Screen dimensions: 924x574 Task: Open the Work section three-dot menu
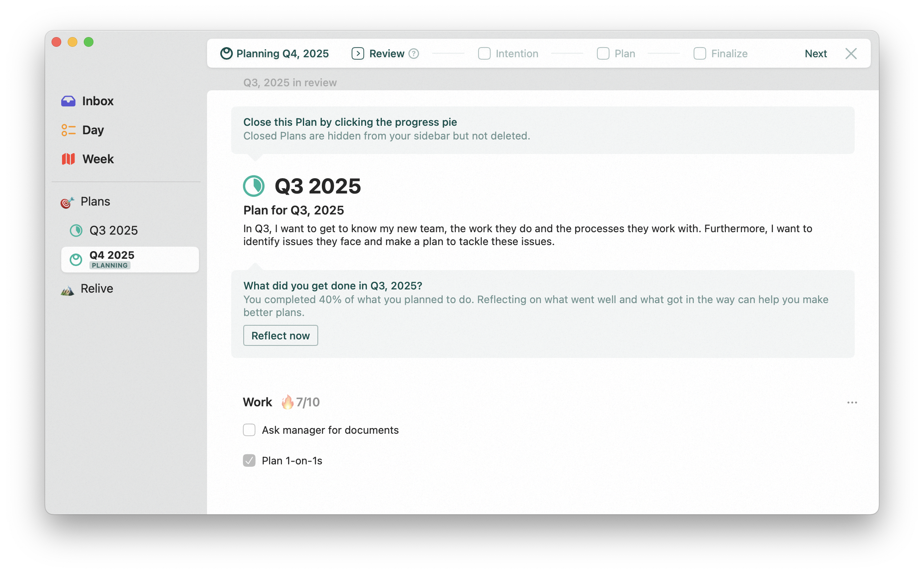(852, 402)
